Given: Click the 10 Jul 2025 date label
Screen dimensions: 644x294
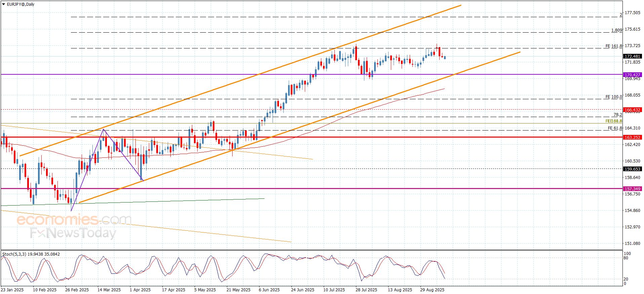Looking at the screenshot, I should (x=334, y=290).
